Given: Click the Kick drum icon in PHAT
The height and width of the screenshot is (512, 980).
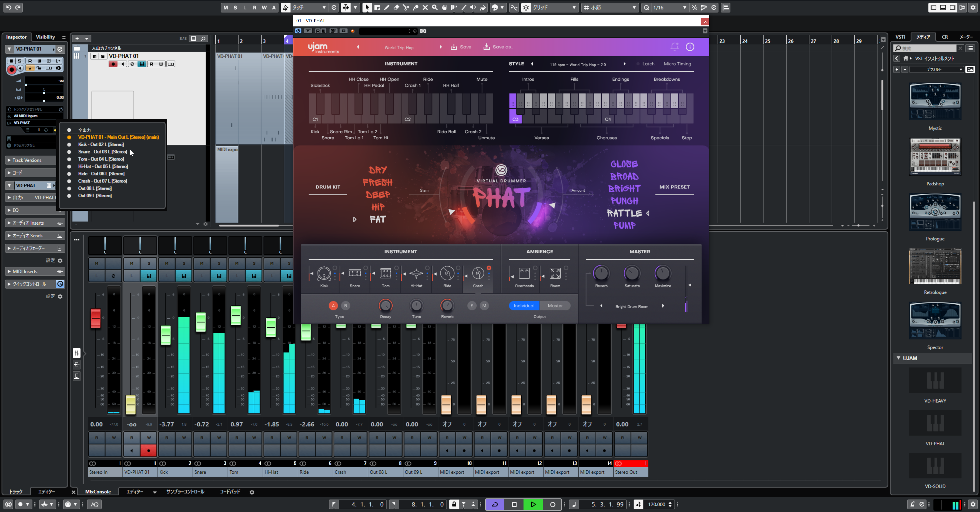Looking at the screenshot, I should coord(324,273).
